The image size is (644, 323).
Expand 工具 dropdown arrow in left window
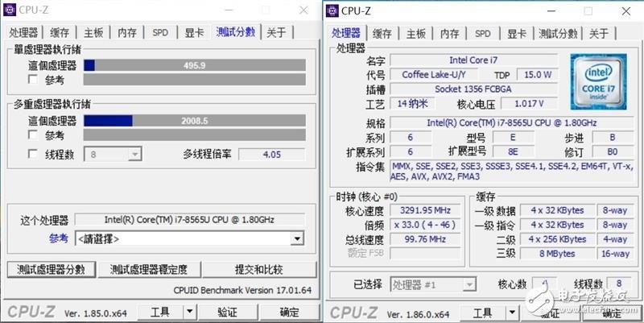pos(189,312)
